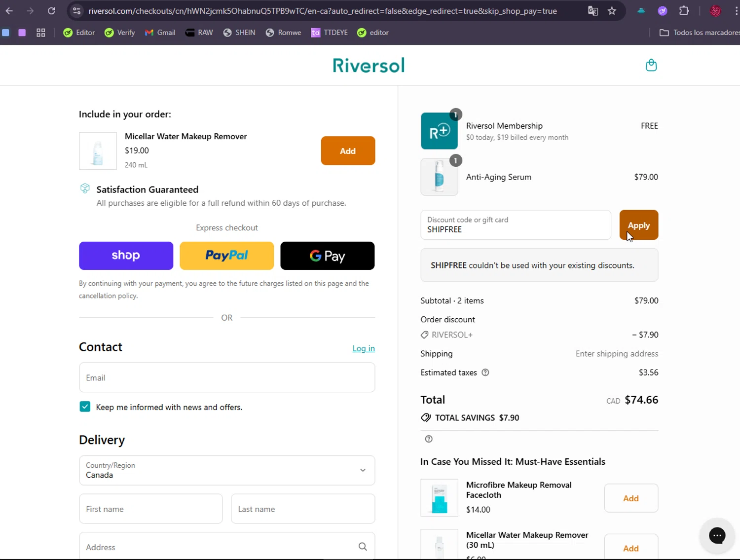Open the RAW bookmark
The image size is (740, 560).
(199, 33)
